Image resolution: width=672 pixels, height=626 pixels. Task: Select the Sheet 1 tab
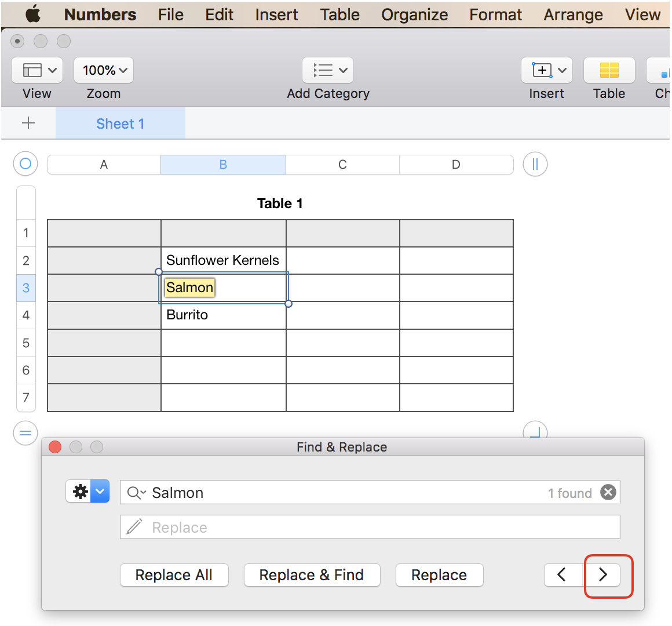coord(120,123)
